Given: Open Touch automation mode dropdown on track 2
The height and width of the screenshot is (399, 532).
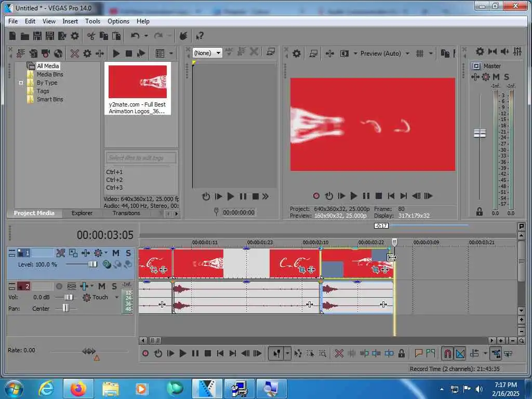Looking at the screenshot, I should click(x=117, y=297).
